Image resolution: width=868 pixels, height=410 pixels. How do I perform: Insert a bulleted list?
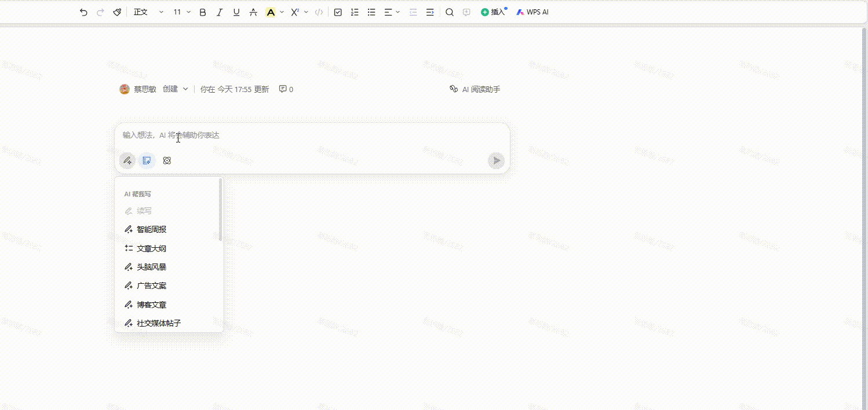pyautogui.click(x=371, y=12)
